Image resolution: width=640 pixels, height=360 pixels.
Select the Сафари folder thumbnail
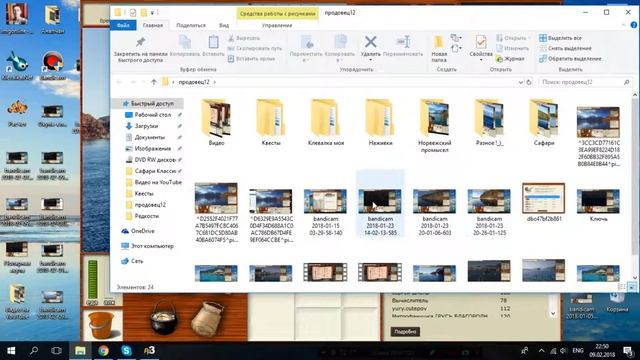pyautogui.click(x=544, y=122)
